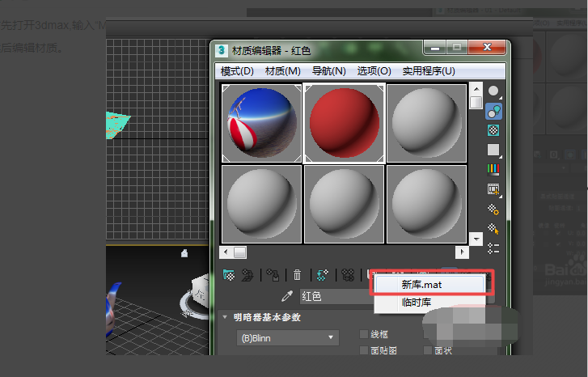
Task: Assign material to selection icon
Action: coord(273,275)
